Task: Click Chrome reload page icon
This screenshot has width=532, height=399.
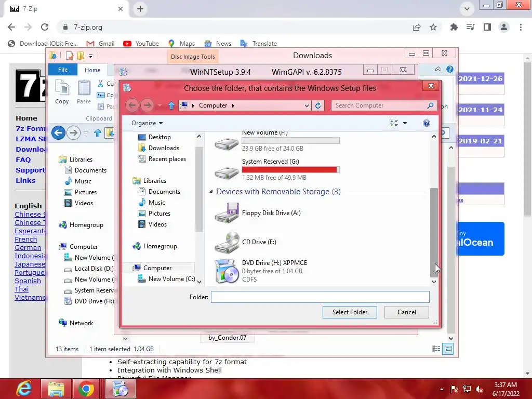Action: coord(45,27)
